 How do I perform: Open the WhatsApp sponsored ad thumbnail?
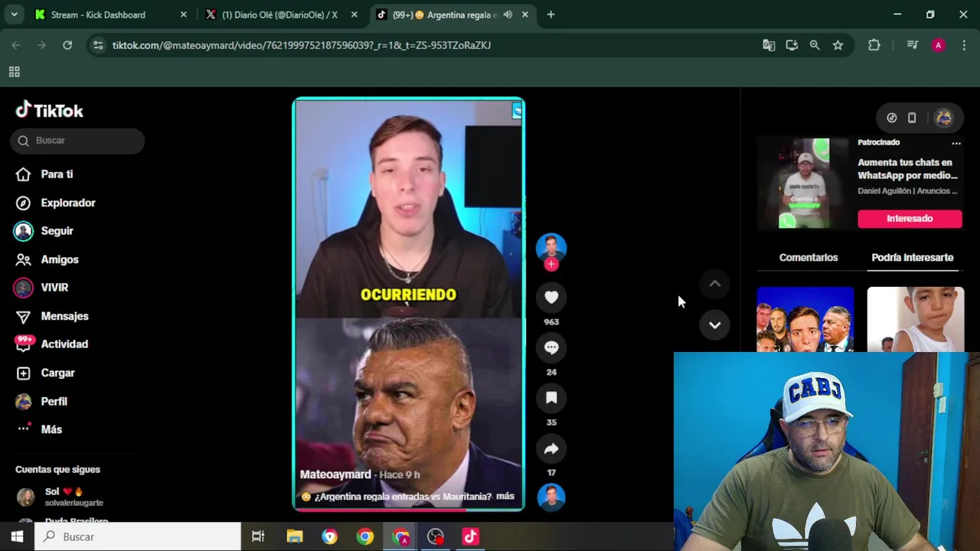[803, 184]
